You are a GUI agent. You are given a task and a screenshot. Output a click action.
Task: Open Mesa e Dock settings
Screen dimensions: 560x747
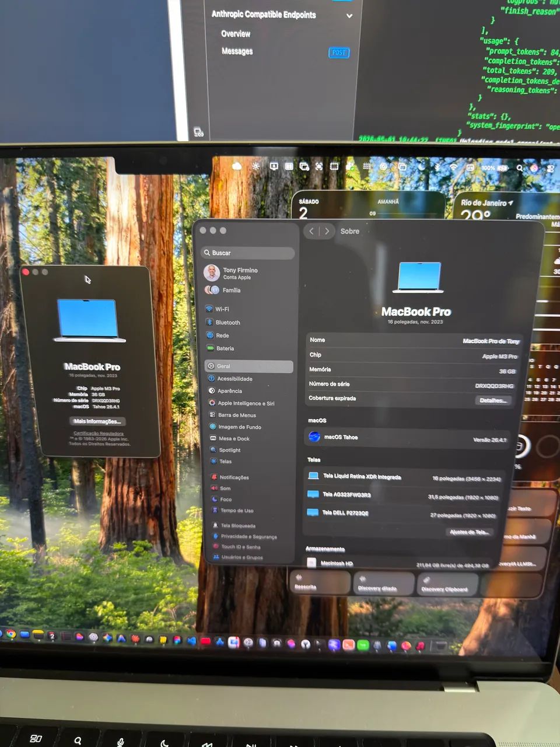pyautogui.click(x=250, y=438)
